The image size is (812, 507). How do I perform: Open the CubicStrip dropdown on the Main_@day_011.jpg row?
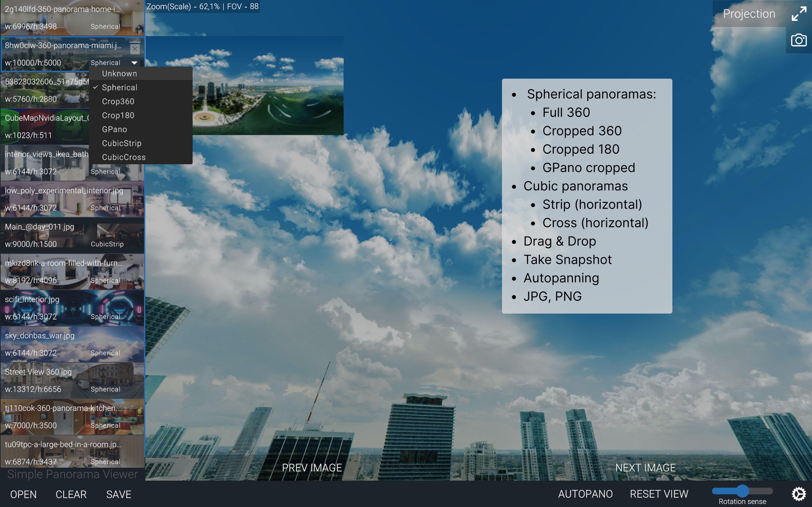(107, 244)
